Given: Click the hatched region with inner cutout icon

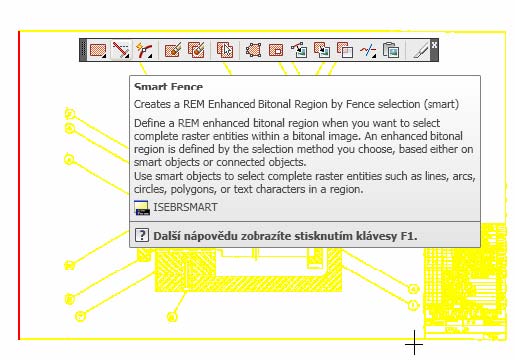Looking at the screenshot, I should 276,50.
